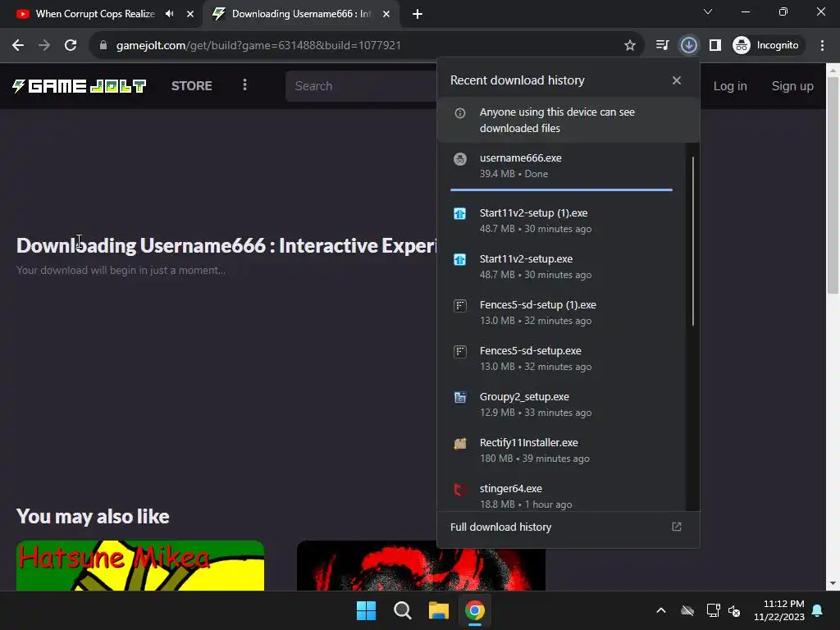
Task: Open the media controls icon in toolbar
Action: tap(662, 46)
